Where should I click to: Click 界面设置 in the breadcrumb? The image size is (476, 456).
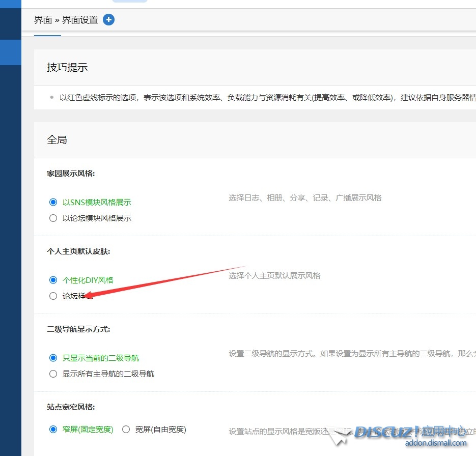click(x=80, y=20)
